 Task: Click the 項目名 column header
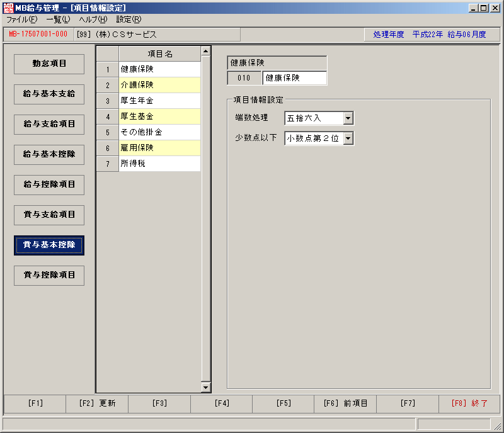coord(160,53)
